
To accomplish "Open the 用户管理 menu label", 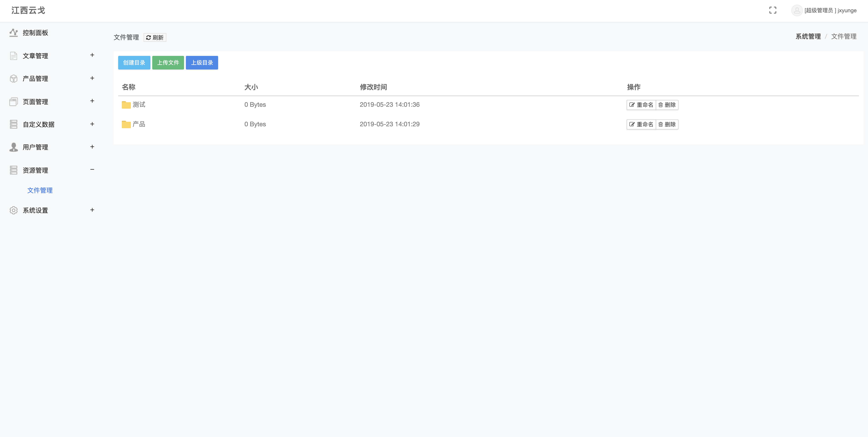I will [35, 147].
